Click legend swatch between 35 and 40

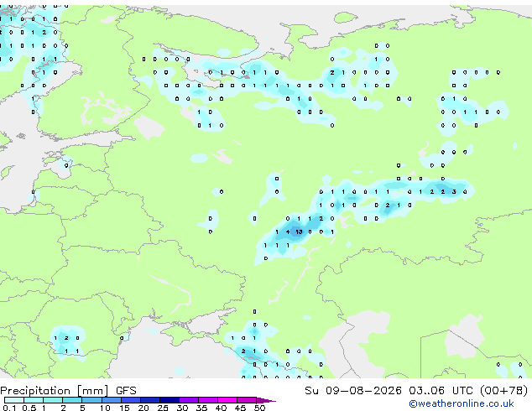pos(208,400)
